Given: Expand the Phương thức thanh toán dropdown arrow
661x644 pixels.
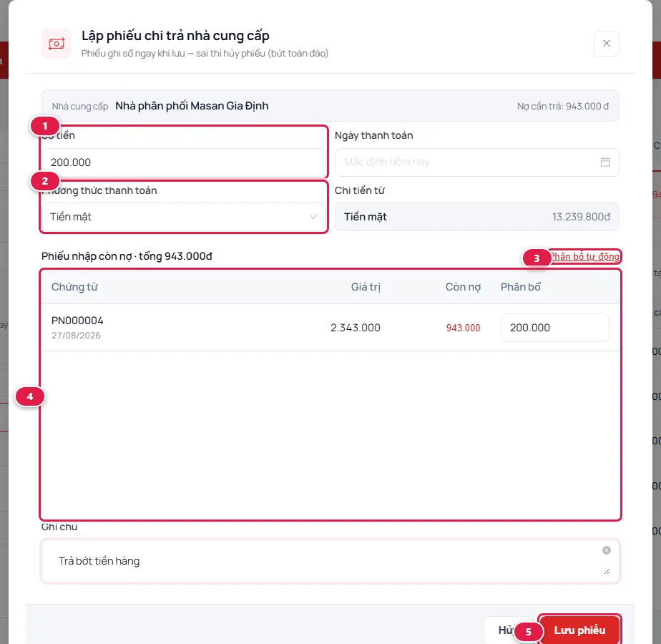Looking at the screenshot, I should (x=313, y=217).
